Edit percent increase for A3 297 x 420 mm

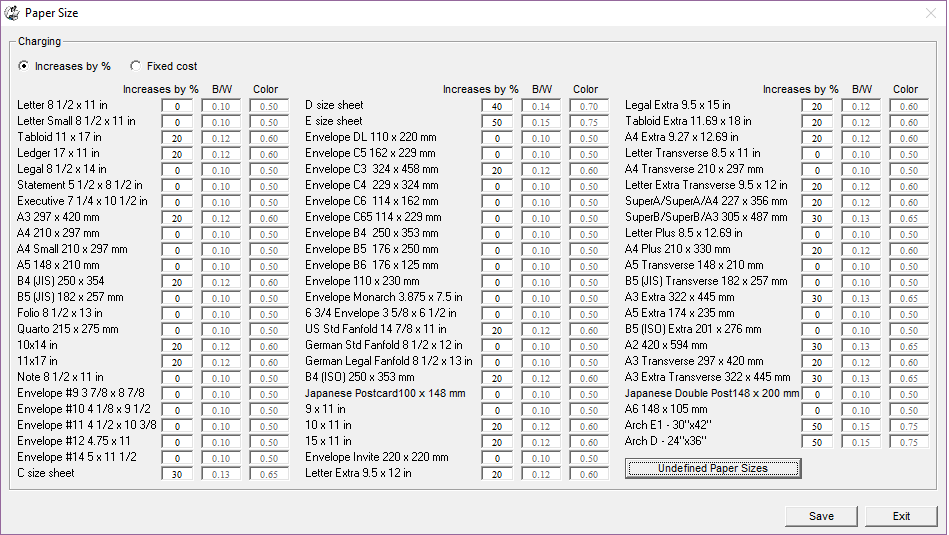pos(177,218)
